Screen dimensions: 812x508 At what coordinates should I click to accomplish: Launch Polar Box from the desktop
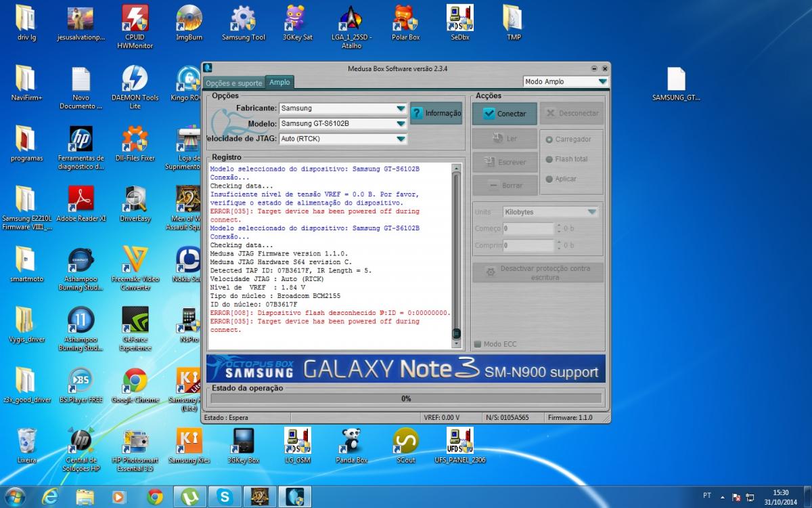click(x=405, y=24)
